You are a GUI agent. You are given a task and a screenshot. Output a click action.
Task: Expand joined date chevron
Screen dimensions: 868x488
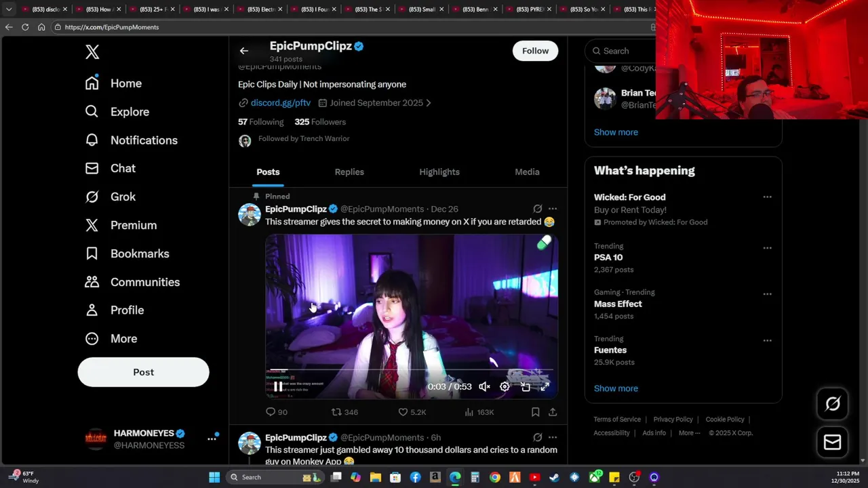pyautogui.click(x=428, y=103)
